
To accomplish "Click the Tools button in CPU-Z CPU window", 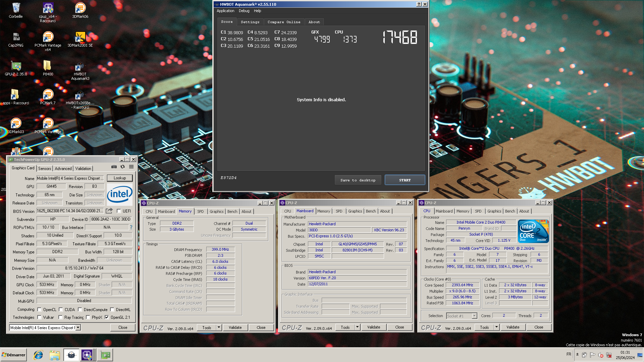I will [484, 327].
